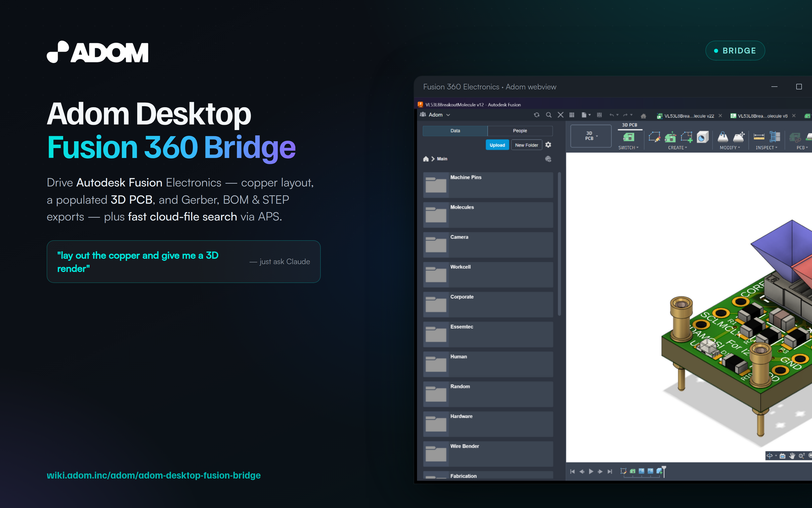Select the first sketch feature in timeline

click(x=624, y=471)
